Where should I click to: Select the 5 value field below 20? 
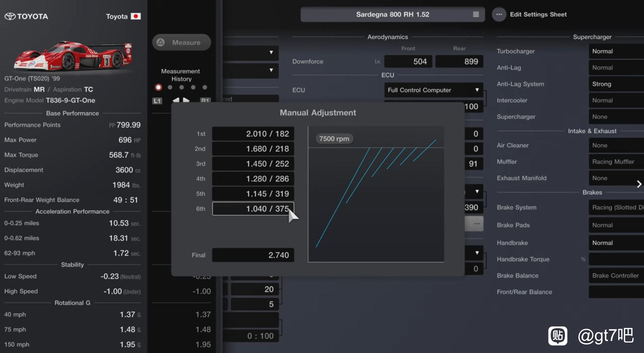pos(255,304)
